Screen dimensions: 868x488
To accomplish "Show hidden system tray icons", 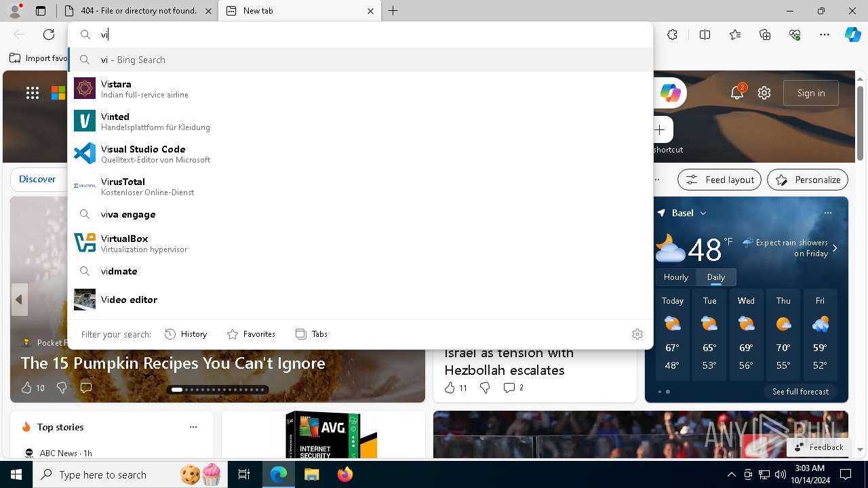I will click(x=731, y=474).
